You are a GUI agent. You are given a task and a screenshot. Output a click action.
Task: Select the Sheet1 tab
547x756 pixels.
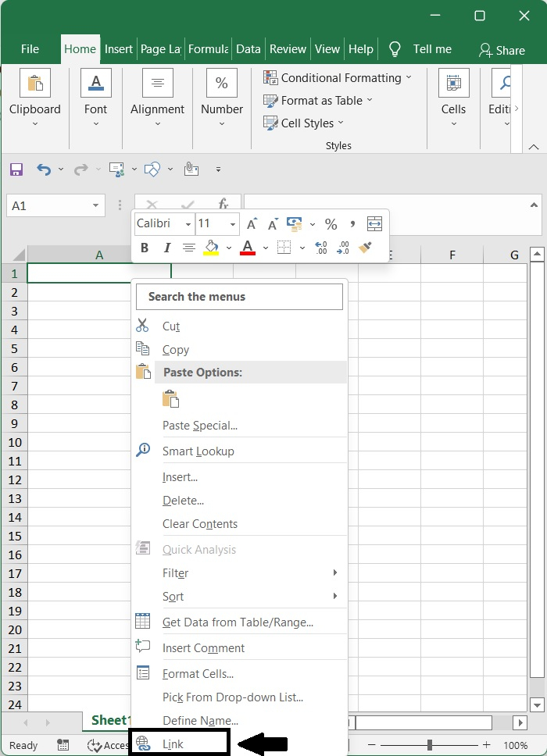pyautogui.click(x=110, y=720)
